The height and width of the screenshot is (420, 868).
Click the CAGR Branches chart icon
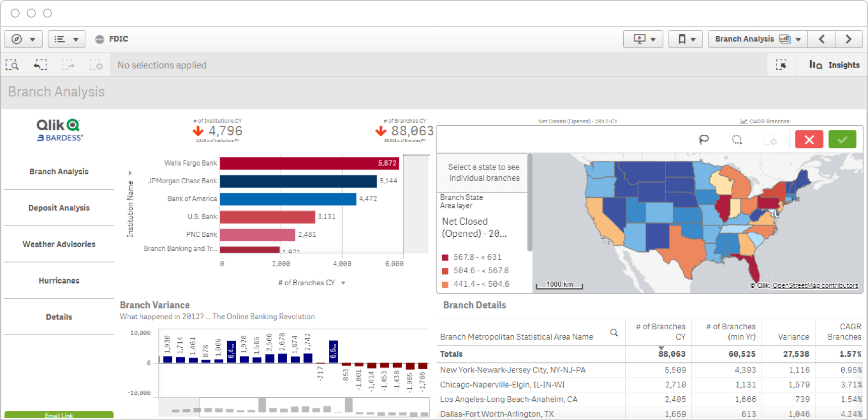[x=743, y=121]
